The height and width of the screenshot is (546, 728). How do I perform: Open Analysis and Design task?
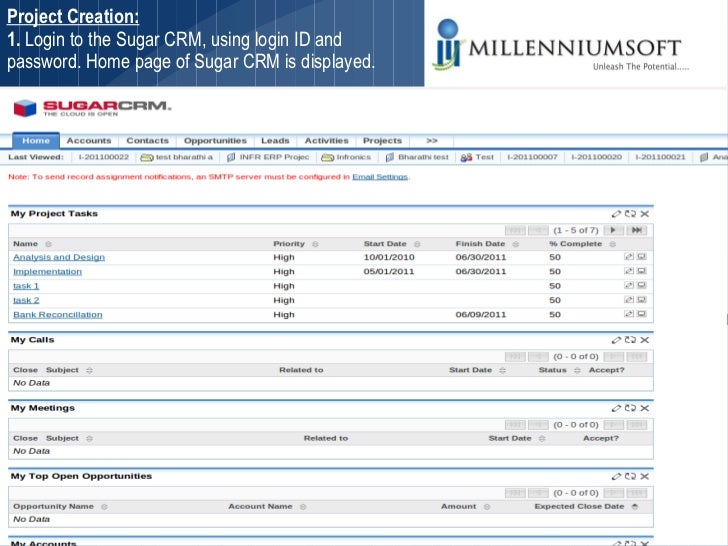point(59,257)
